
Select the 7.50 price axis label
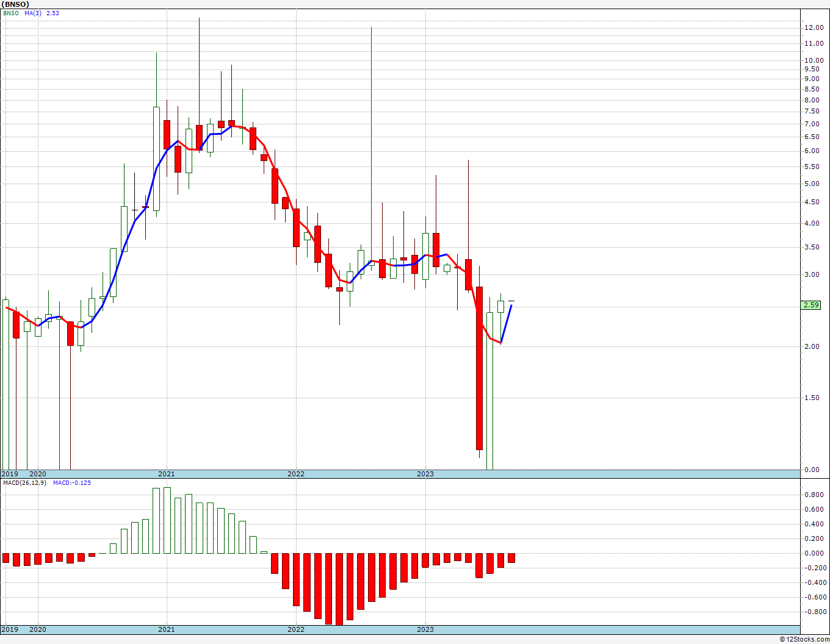[x=812, y=112]
